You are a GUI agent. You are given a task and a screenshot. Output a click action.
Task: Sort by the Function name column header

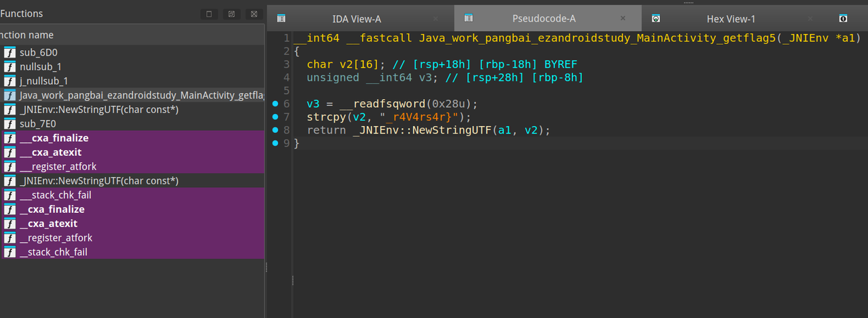click(x=27, y=35)
